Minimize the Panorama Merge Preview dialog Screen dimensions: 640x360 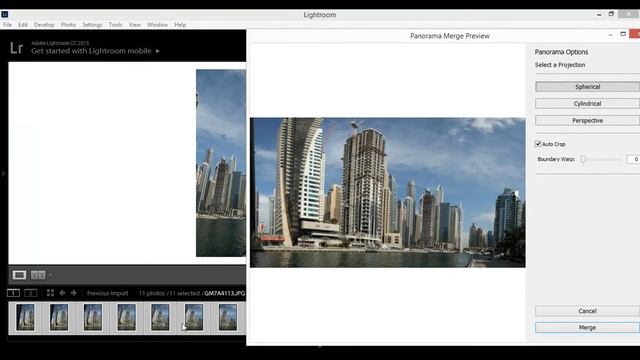[x=610, y=35]
